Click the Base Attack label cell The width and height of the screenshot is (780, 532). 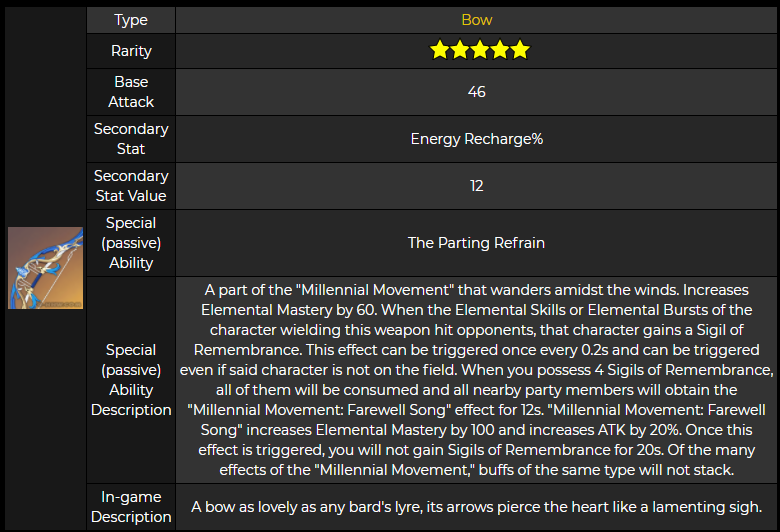(131, 92)
